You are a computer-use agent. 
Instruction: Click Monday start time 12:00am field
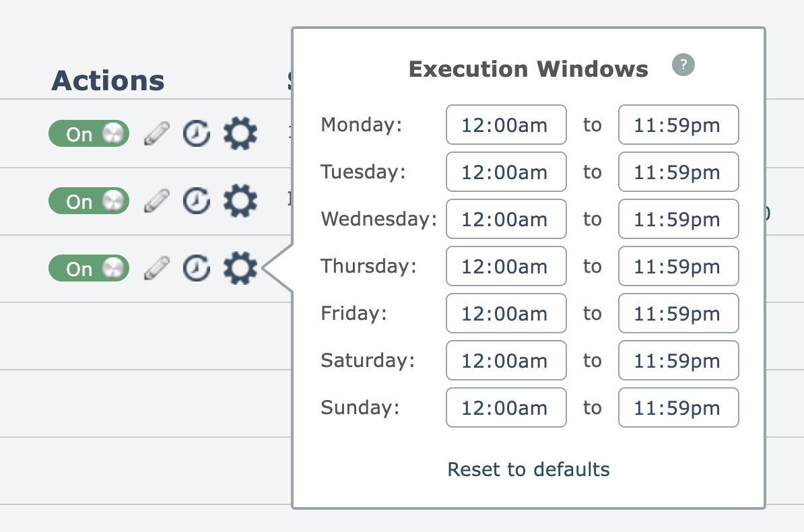coord(506,125)
